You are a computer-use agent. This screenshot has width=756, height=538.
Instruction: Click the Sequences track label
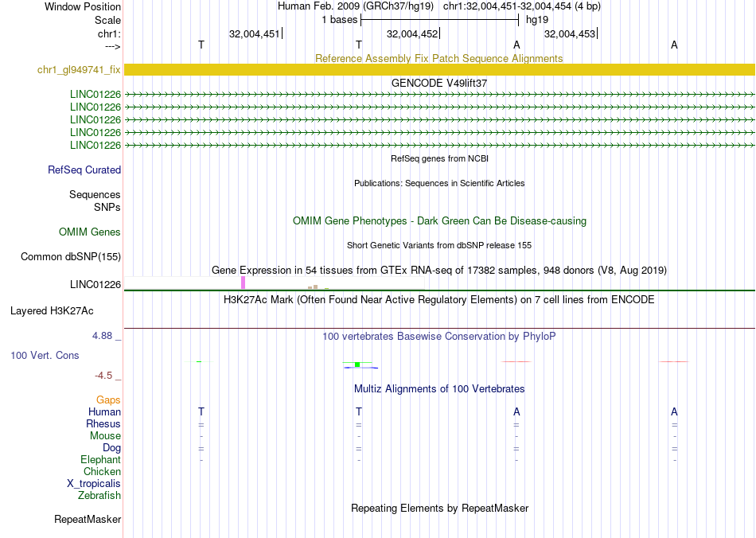pos(95,194)
